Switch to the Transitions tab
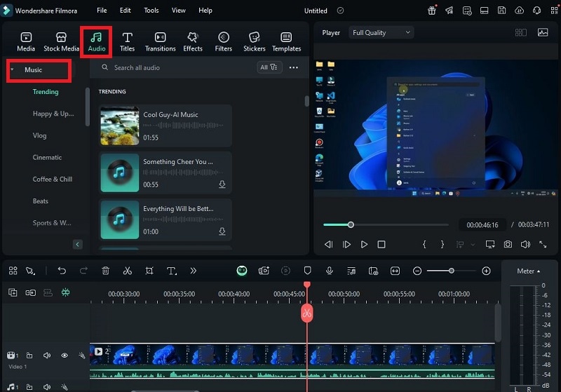 160,41
